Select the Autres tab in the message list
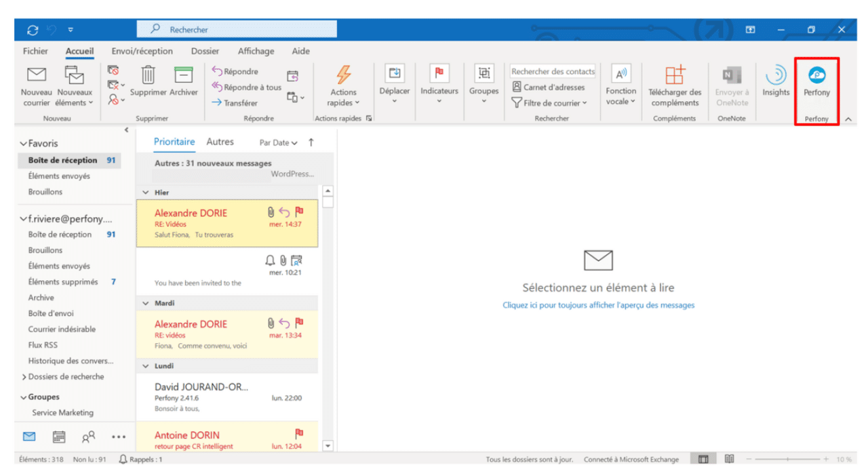 point(220,142)
